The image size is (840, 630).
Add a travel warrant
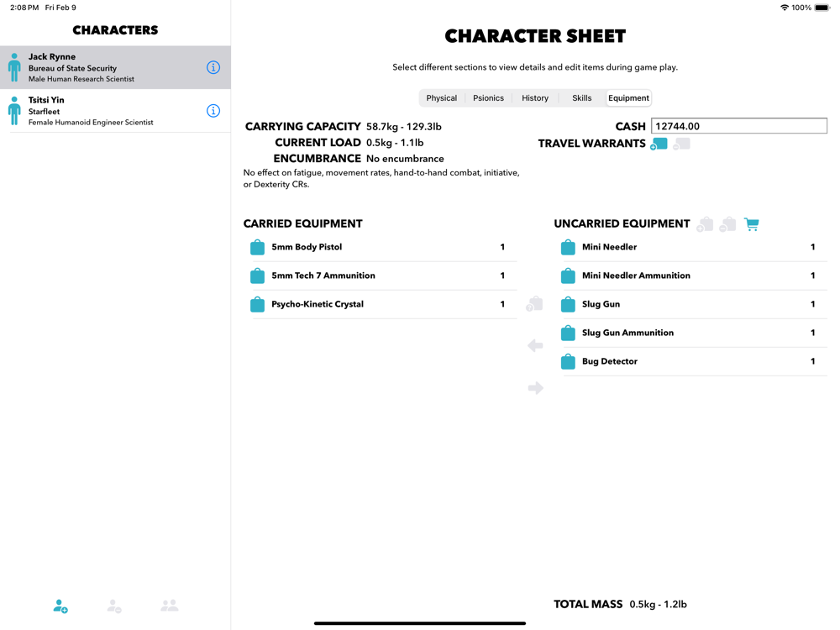point(659,144)
